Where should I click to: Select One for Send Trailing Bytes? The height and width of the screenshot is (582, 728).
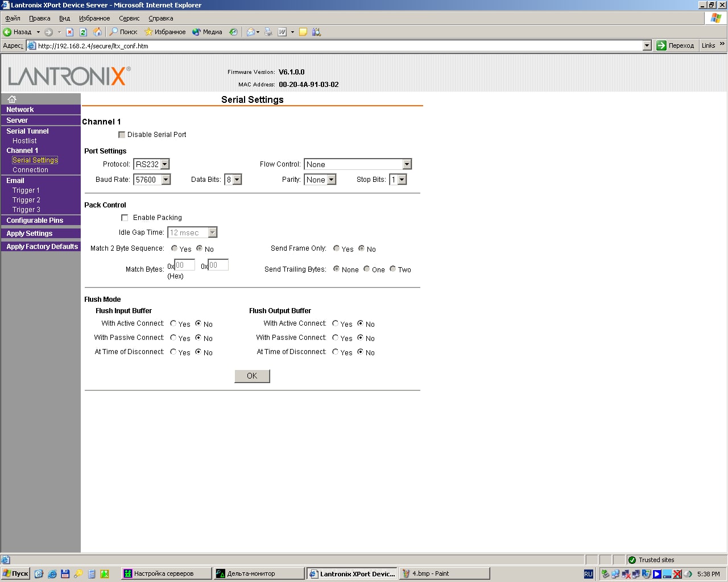point(366,269)
